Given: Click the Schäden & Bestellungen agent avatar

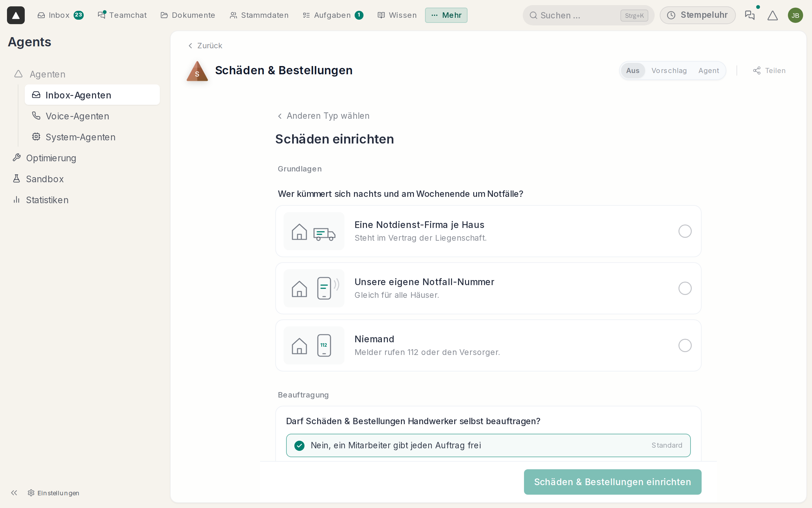Looking at the screenshot, I should 197,71.
